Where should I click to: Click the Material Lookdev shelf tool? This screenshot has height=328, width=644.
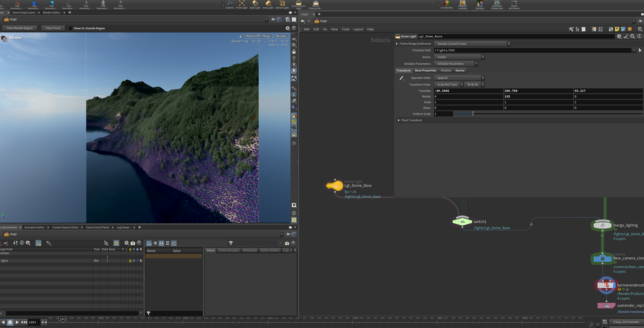click(462, 5)
